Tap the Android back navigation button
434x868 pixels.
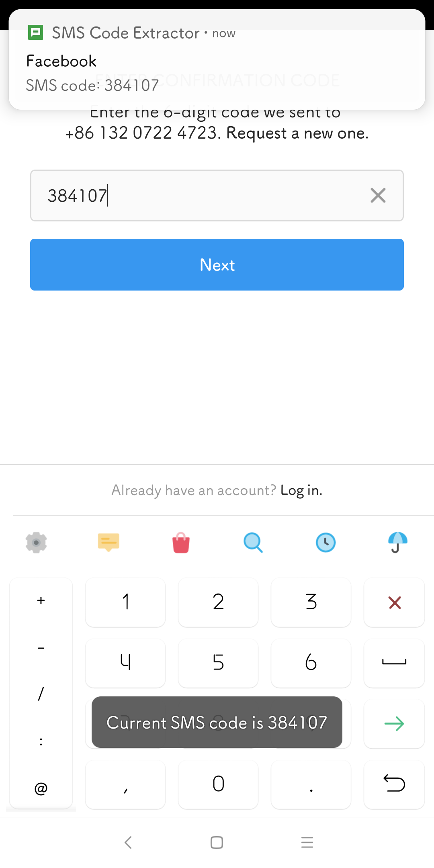pos(128,842)
